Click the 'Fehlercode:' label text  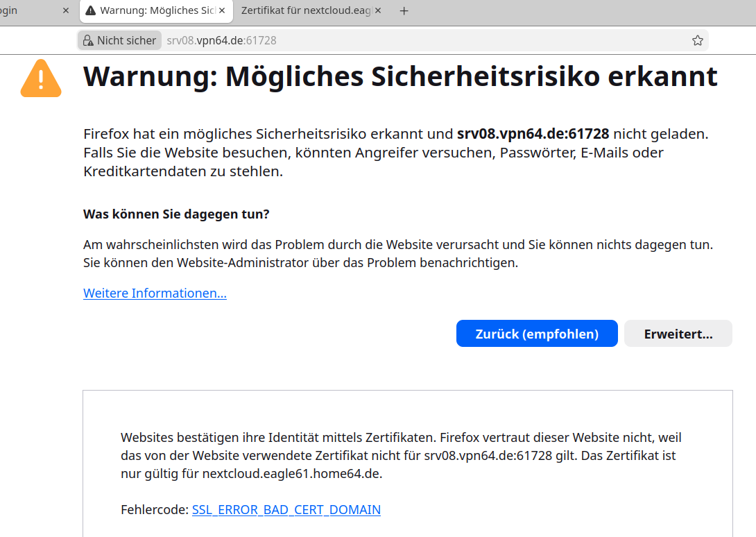click(x=155, y=509)
